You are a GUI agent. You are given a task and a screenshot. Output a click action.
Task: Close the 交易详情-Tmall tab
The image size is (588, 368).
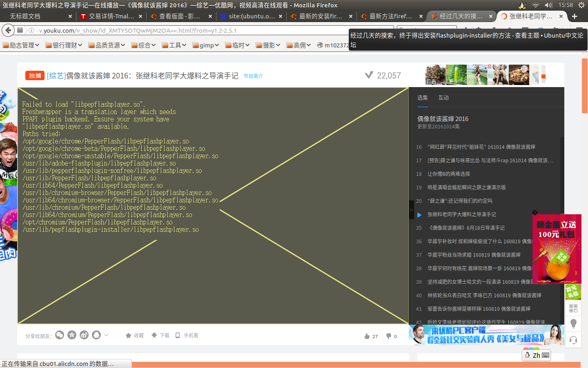pos(140,16)
